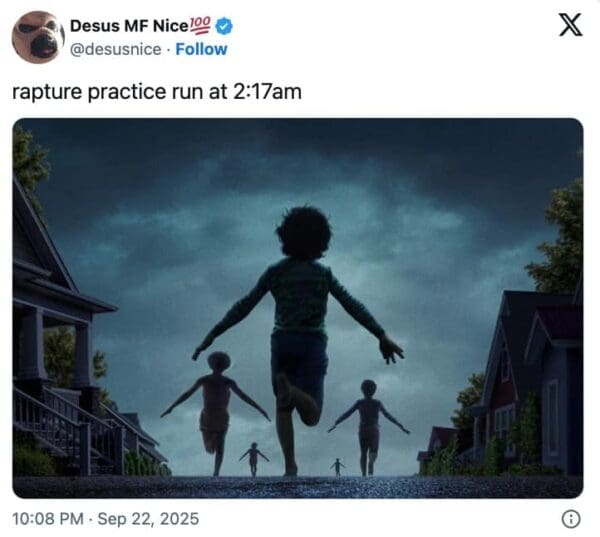Click the rapture practice run tweet text
Image resolution: width=600 pixels, height=537 pixels.
pos(157,92)
